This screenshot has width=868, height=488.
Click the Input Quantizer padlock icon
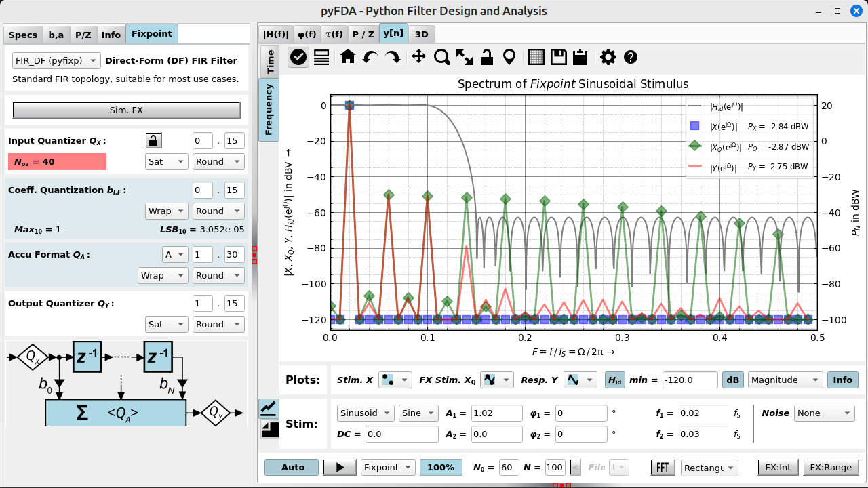tap(154, 141)
